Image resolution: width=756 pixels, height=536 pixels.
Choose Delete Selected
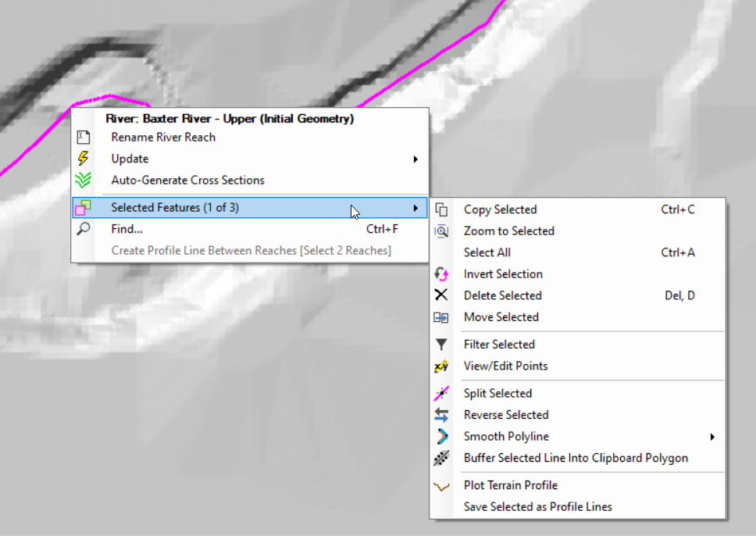pyautogui.click(x=578, y=295)
